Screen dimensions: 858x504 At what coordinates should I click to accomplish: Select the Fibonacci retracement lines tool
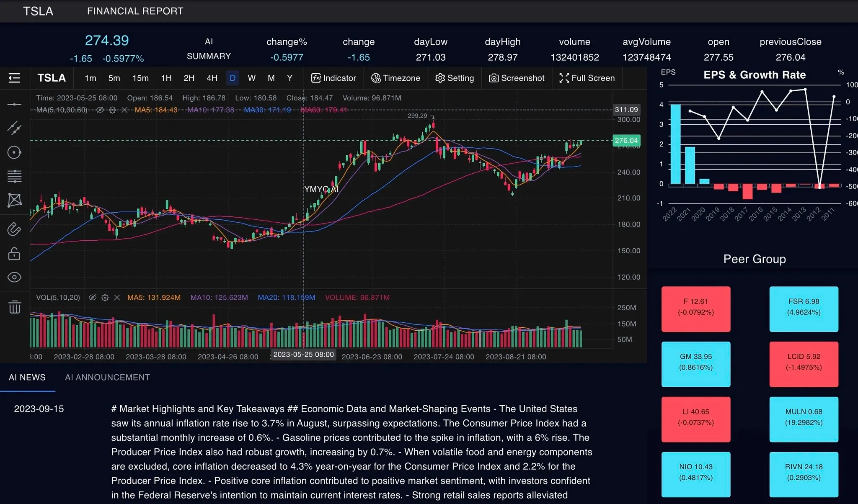coord(14,176)
